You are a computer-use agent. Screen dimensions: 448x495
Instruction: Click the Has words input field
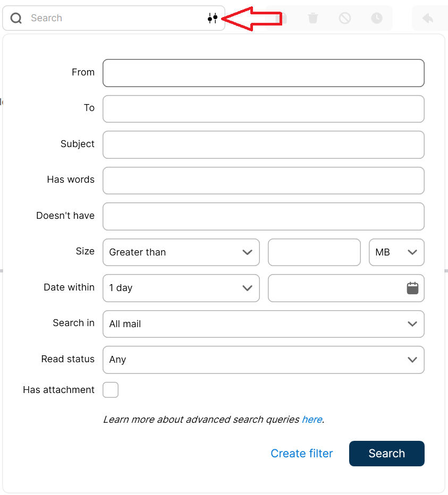[x=263, y=181]
